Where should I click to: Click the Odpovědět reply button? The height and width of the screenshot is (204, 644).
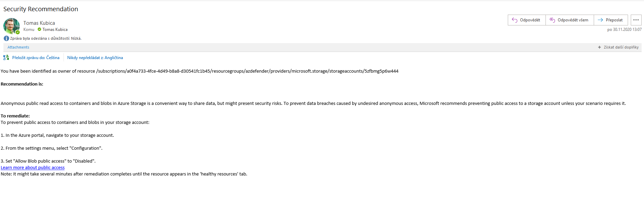pos(526,20)
